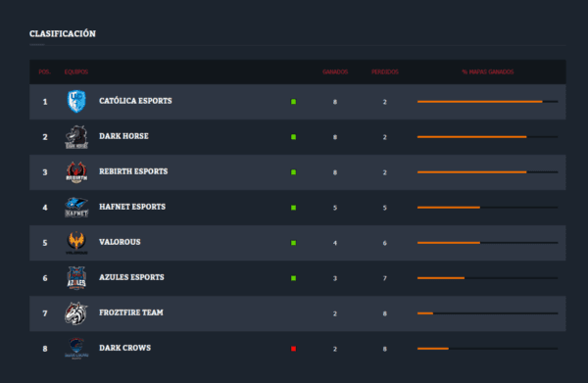This screenshot has width=588, height=383.
Task: Click the Valorous winged logo
Action: pyautogui.click(x=76, y=243)
